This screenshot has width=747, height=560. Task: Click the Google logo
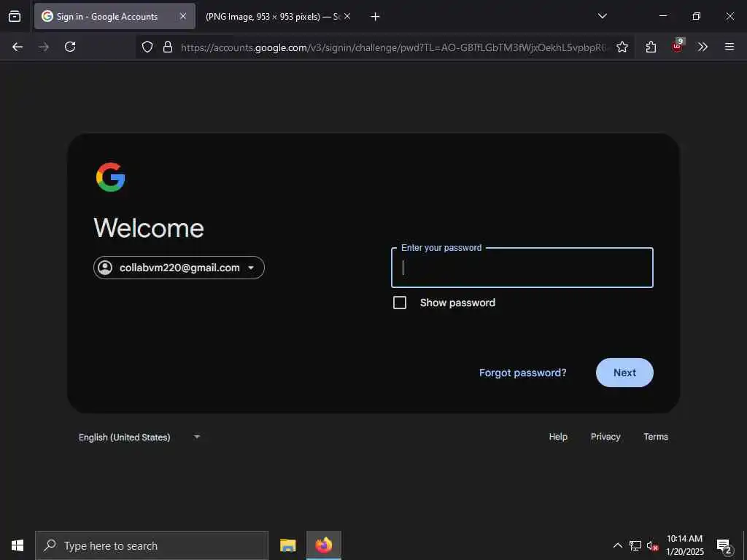point(111,177)
